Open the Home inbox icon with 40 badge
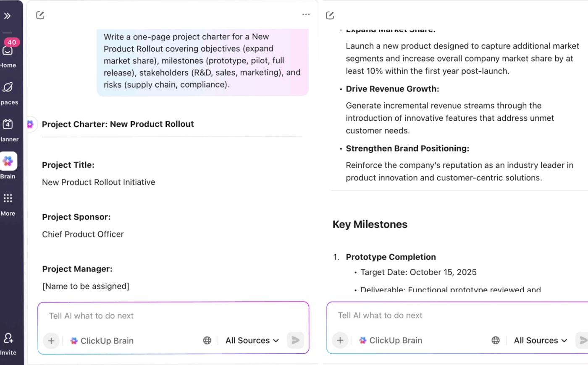This screenshot has width=588, height=365. tap(8, 50)
